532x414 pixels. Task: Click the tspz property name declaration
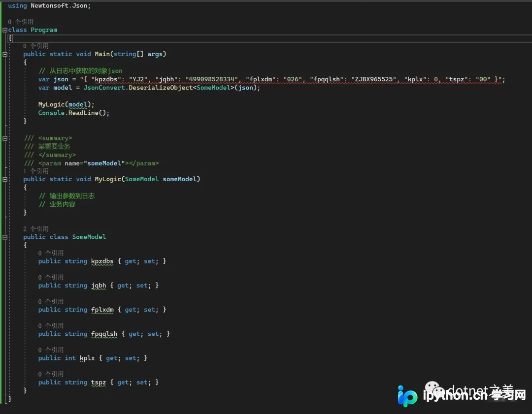tap(99, 382)
